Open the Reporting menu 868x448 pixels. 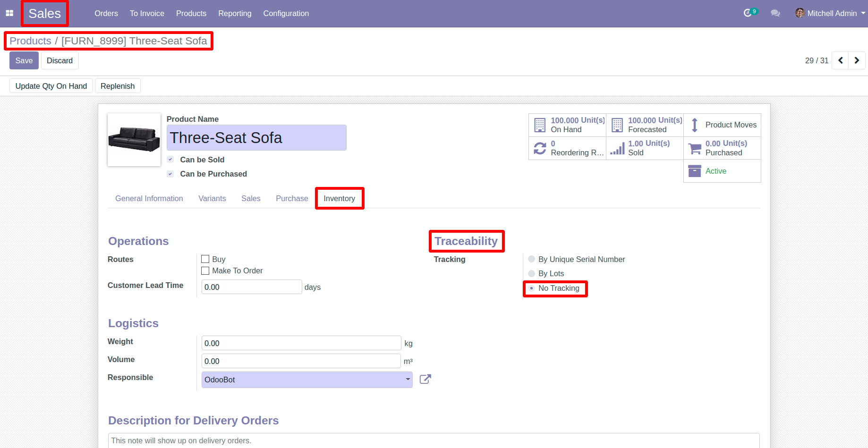[235, 13]
